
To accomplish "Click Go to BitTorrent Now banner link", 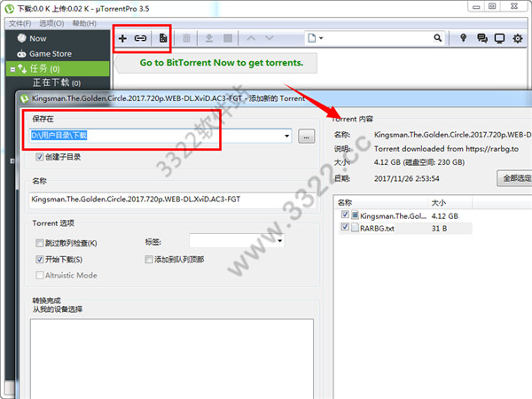I will [x=222, y=63].
